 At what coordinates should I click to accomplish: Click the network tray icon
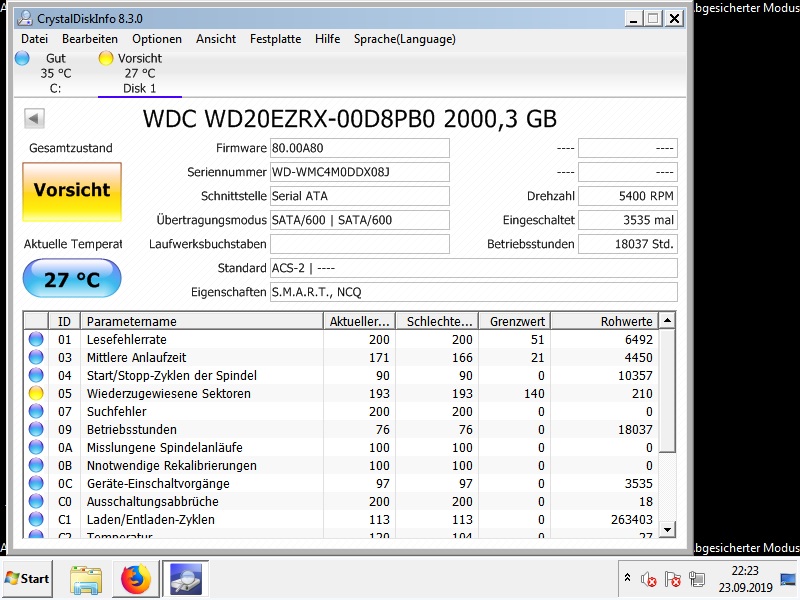pyautogui.click(x=696, y=579)
